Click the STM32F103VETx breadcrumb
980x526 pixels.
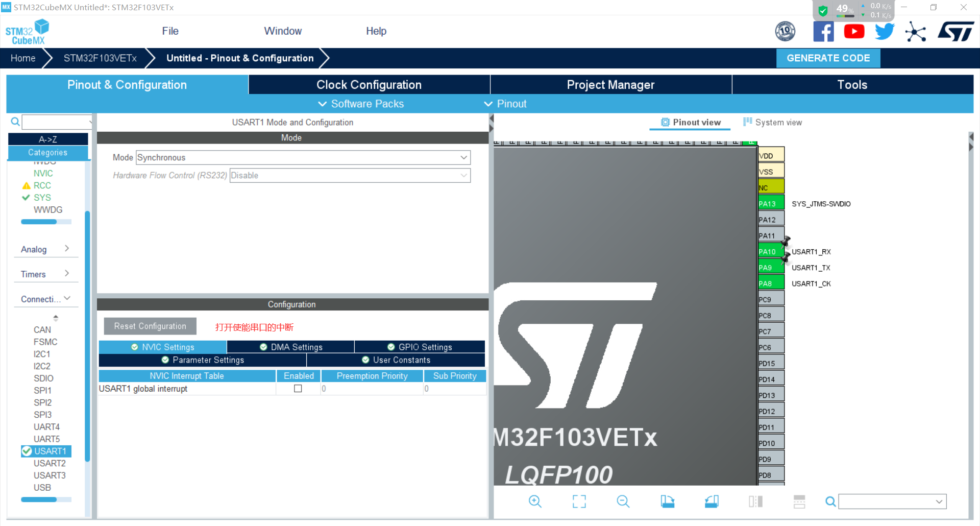point(100,58)
